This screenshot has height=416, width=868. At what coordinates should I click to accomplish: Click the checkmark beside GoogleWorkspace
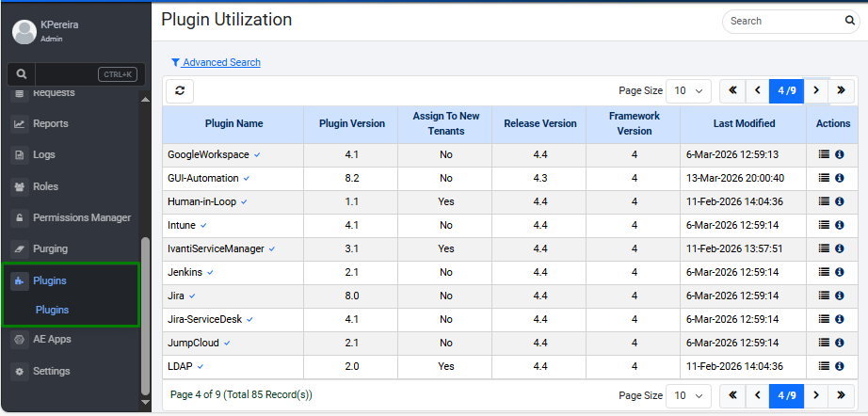[257, 155]
